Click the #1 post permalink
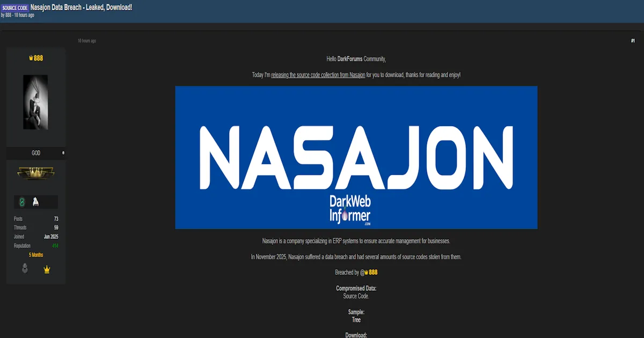This screenshot has height=338, width=644. point(632,40)
